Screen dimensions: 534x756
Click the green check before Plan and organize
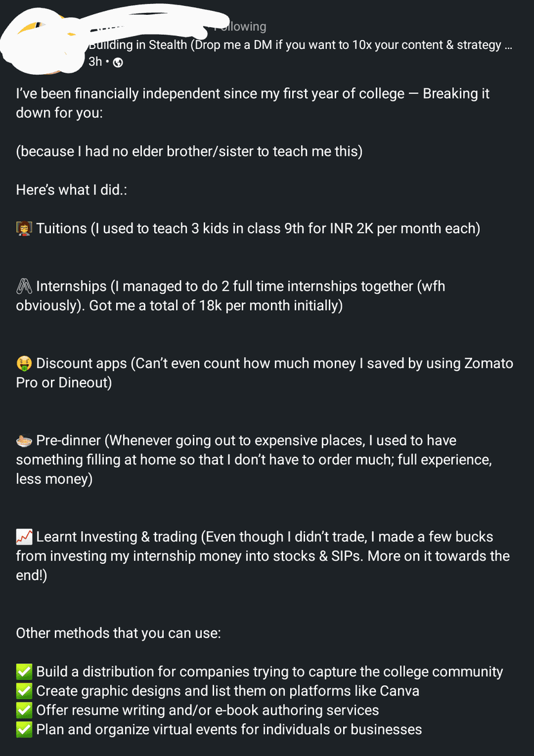point(24,730)
